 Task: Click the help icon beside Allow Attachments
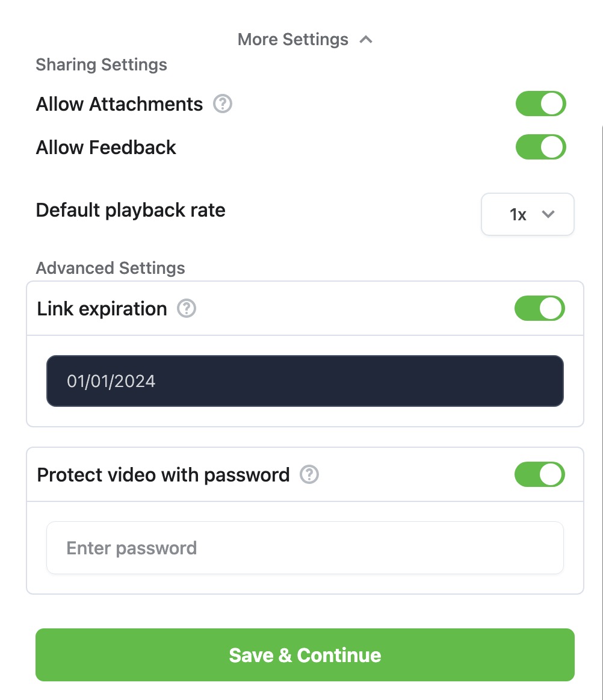tap(222, 104)
